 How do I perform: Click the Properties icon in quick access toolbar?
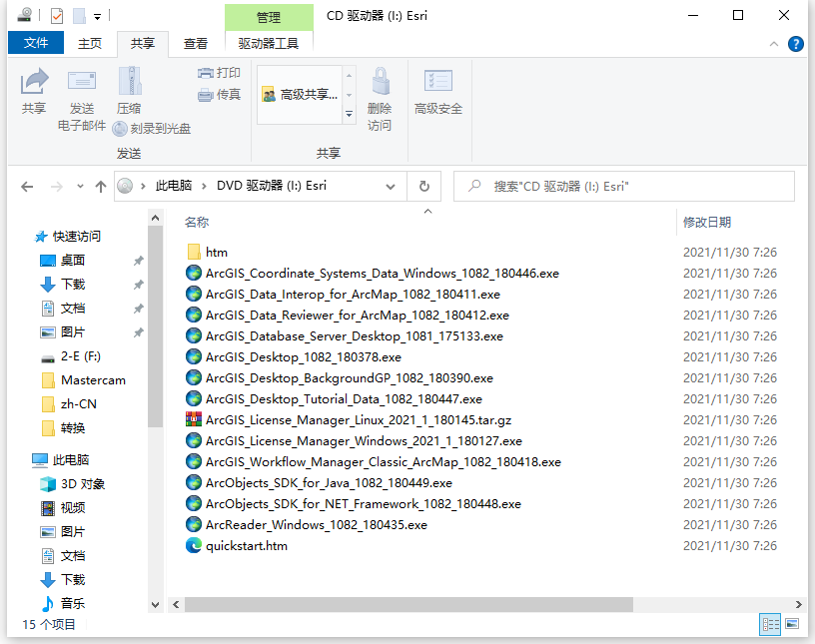coord(57,16)
